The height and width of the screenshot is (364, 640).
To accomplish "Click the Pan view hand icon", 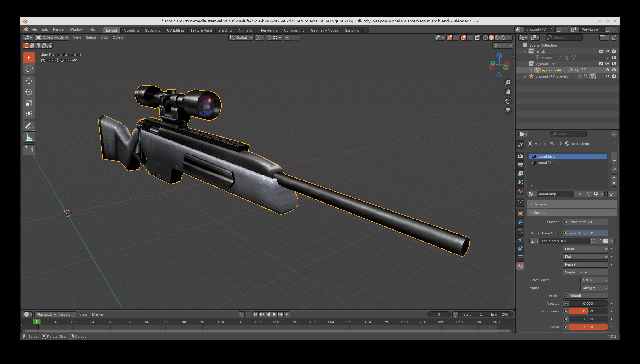I will pyautogui.click(x=508, y=91).
